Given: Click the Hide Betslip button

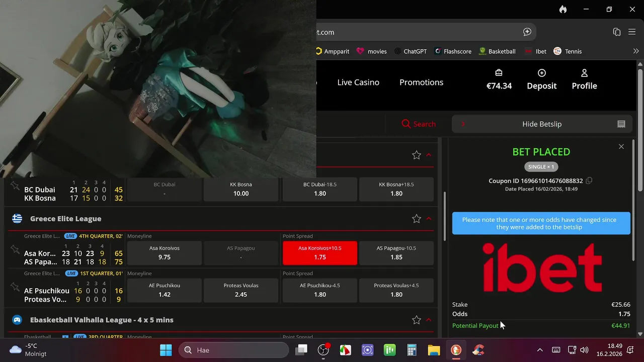Looking at the screenshot, I should (542, 124).
